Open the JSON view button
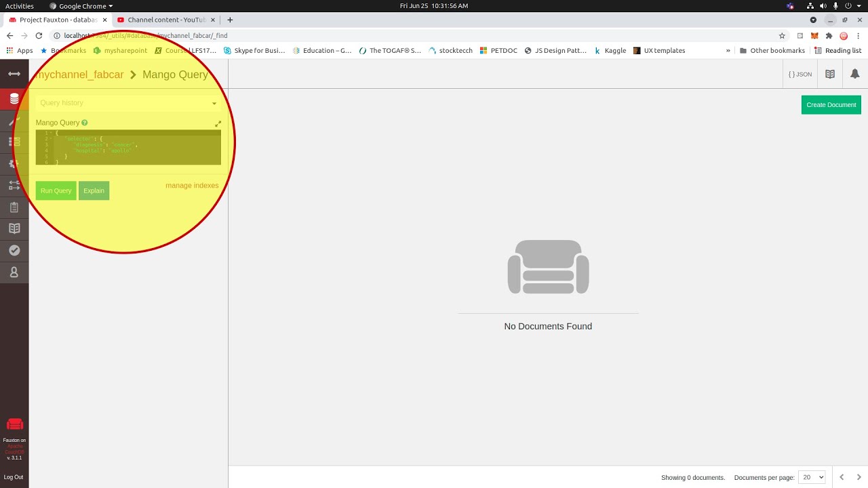Viewport: 868px width, 488px height. [x=800, y=75]
